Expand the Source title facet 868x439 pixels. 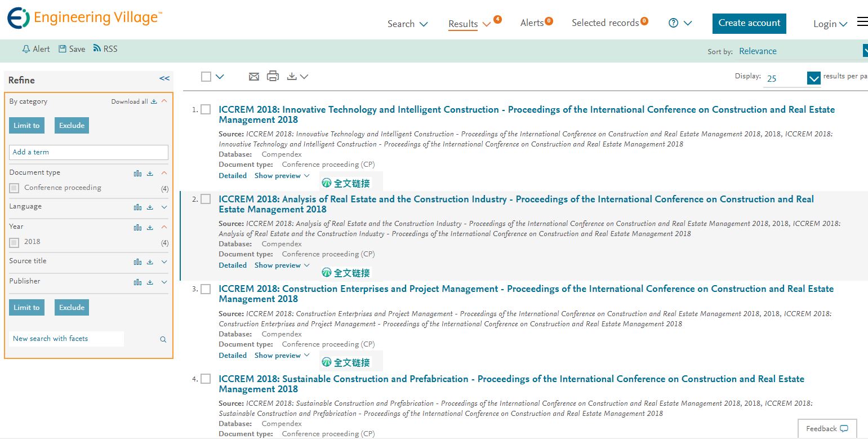tap(164, 262)
